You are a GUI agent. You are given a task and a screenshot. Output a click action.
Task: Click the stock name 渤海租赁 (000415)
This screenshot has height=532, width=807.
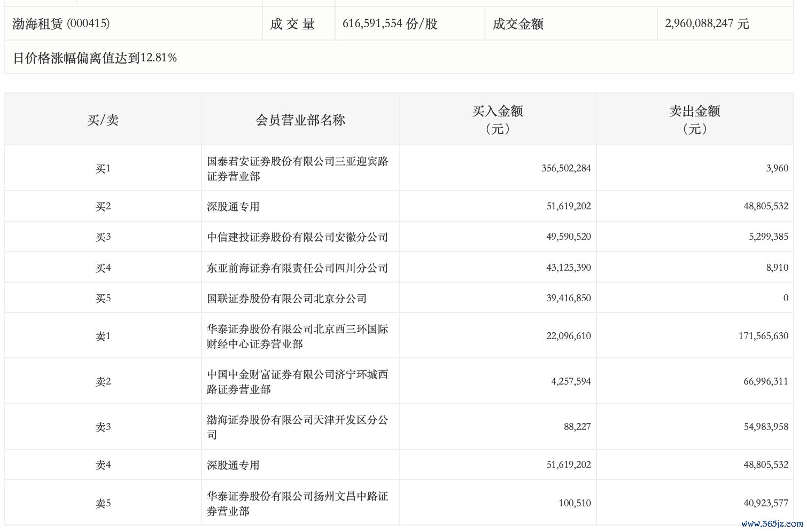click(61, 24)
